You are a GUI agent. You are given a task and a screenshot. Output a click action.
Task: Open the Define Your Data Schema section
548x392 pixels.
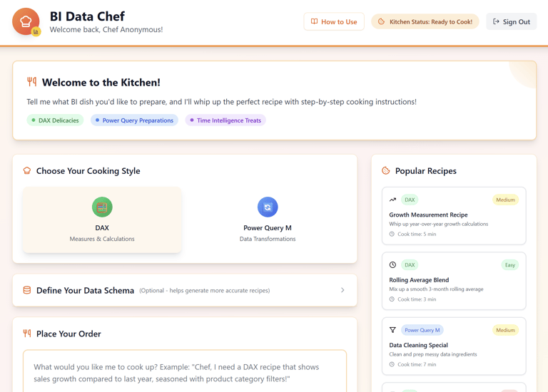pyautogui.click(x=185, y=290)
